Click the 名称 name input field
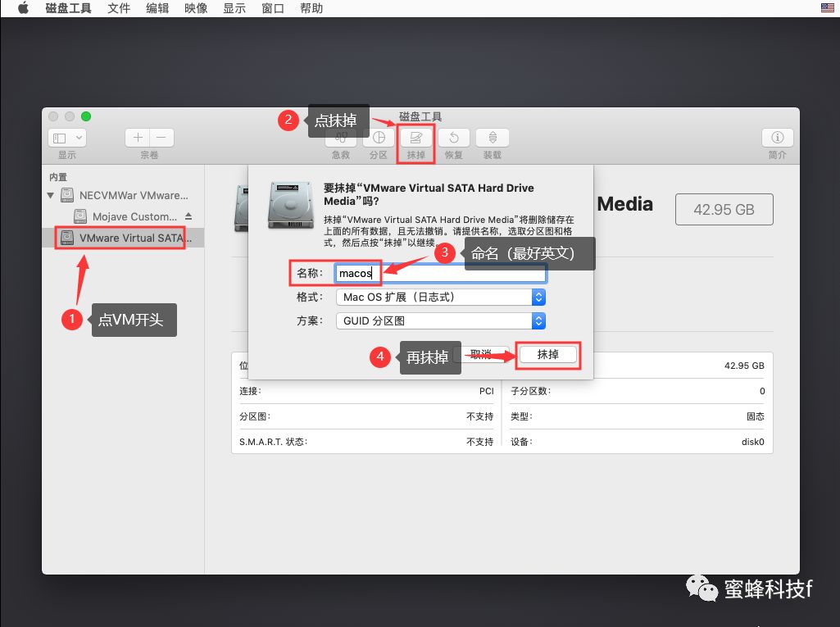Screen dimensions: 840x627 pyautogui.click(x=440, y=273)
